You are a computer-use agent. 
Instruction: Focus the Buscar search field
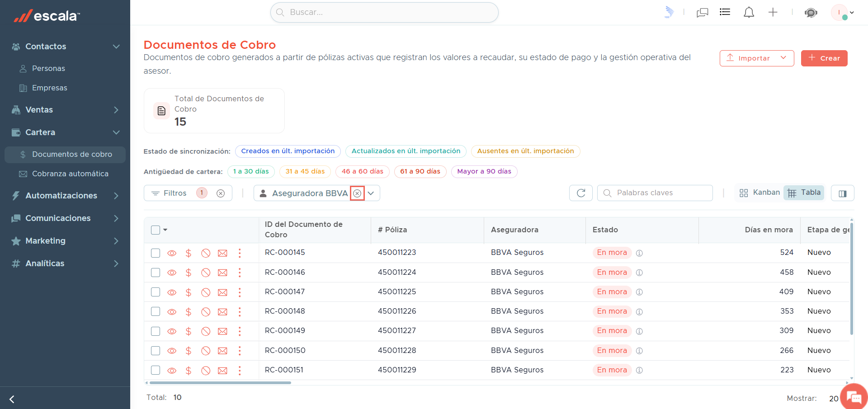[384, 12]
